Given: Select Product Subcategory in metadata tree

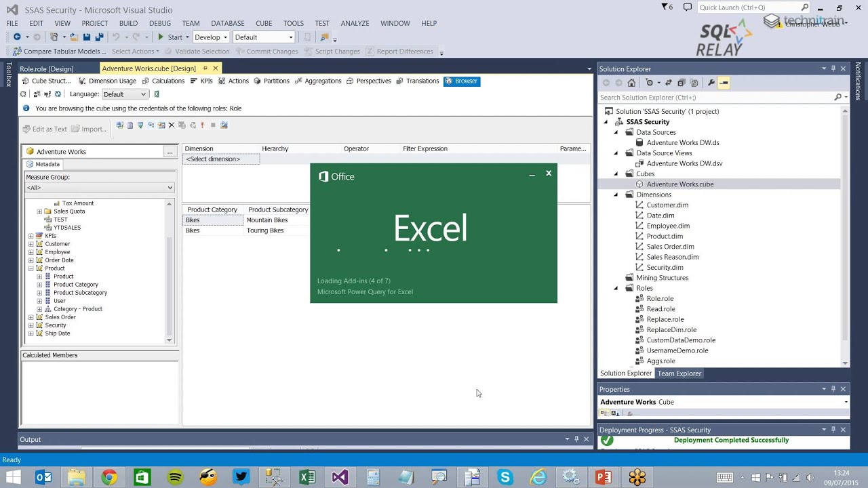Looking at the screenshot, I should point(80,293).
